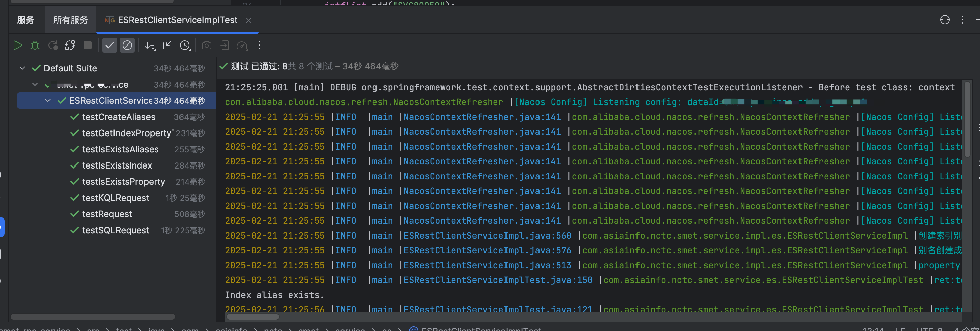The height and width of the screenshot is (331, 980).
Task: Toggle Show Passed tests checkmark button
Action: click(x=109, y=45)
